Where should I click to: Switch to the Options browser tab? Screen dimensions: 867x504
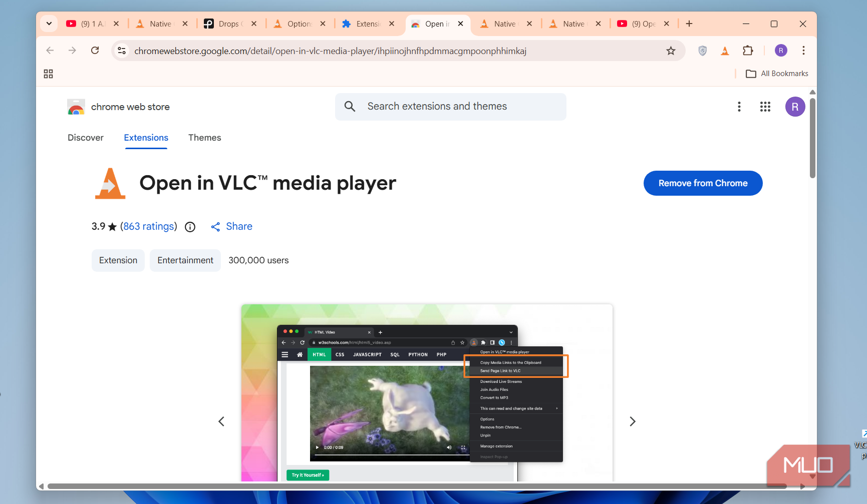click(x=299, y=24)
